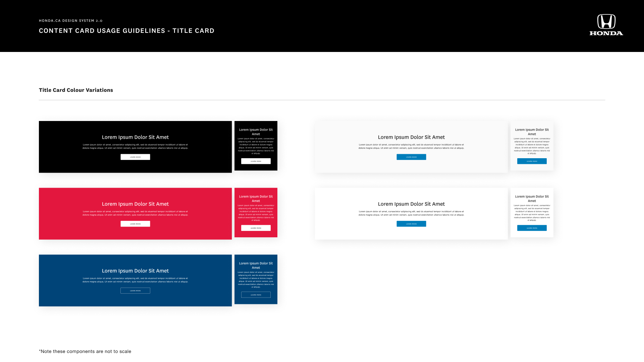
Task: Click the body paragraph on the narrow black card
Action: click(256, 146)
